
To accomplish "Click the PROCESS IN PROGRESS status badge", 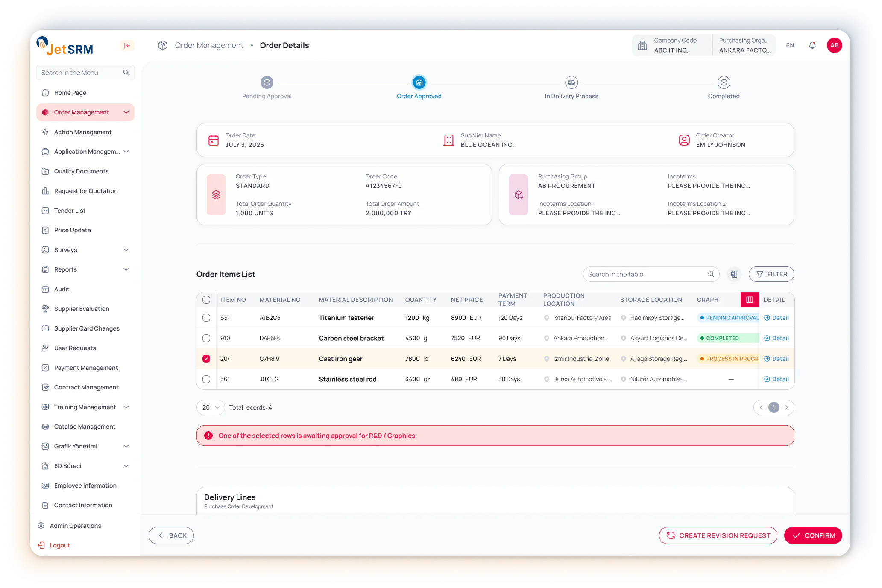I will (x=728, y=359).
